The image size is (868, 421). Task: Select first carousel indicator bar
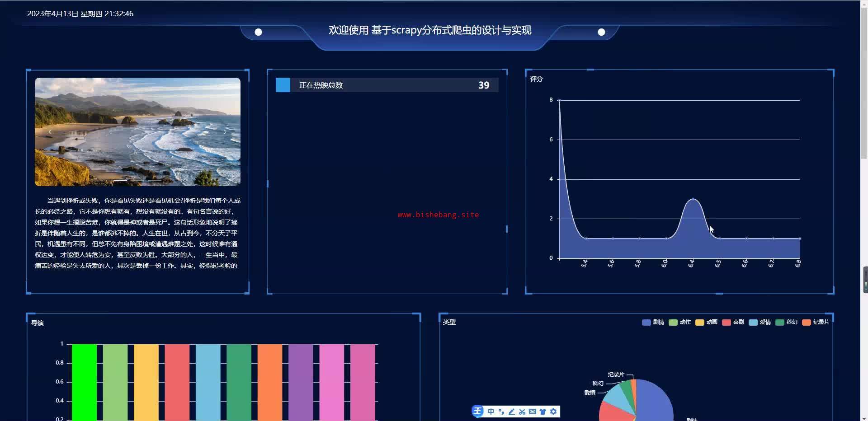pyautogui.click(x=120, y=180)
